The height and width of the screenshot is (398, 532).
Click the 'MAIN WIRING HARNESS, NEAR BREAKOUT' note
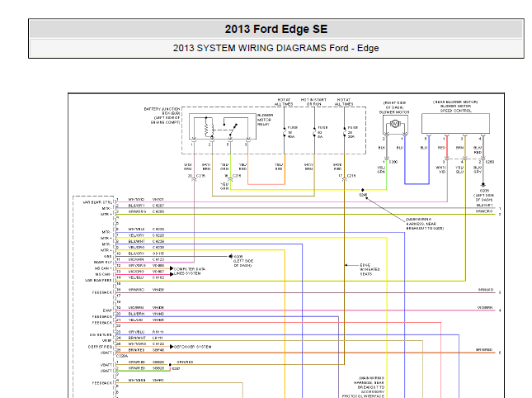(x=425, y=224)
